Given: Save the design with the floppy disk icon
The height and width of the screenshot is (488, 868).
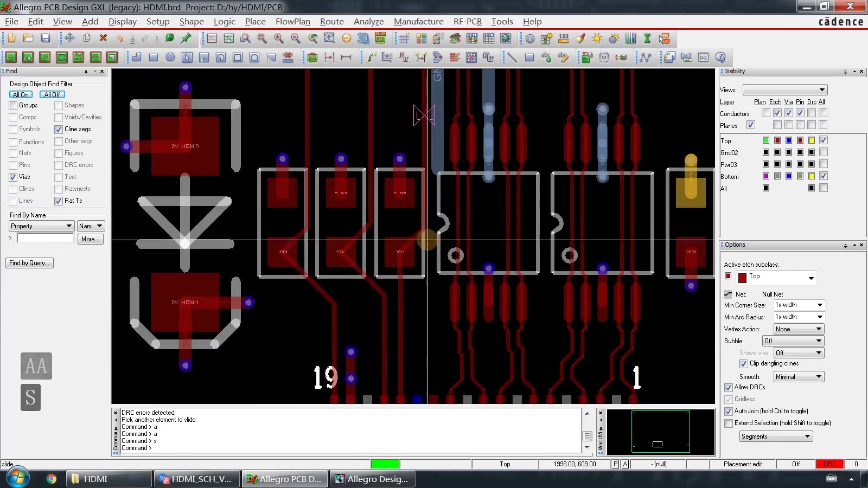Looking at the screenshot, I should 46,38.
